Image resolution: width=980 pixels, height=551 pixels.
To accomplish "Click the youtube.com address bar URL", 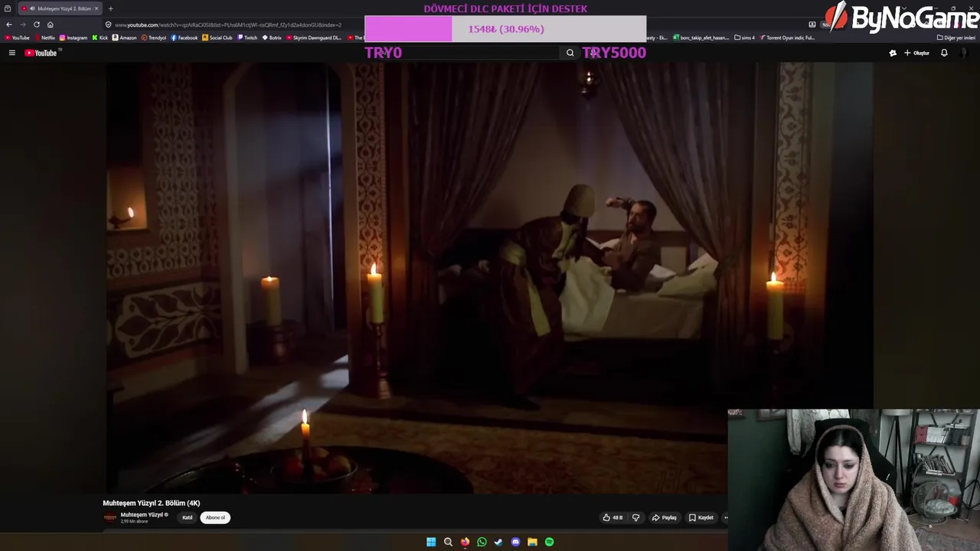I will coord(228,24).
